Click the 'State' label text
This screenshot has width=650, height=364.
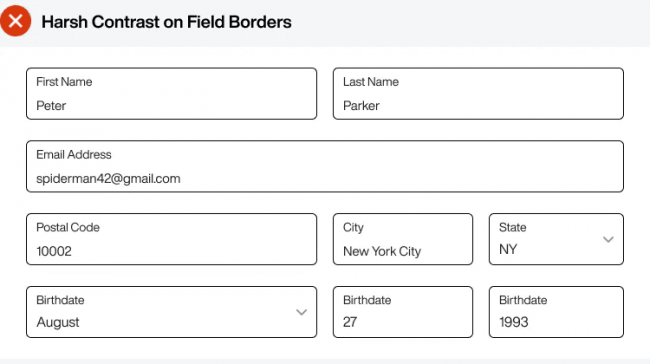512,227
